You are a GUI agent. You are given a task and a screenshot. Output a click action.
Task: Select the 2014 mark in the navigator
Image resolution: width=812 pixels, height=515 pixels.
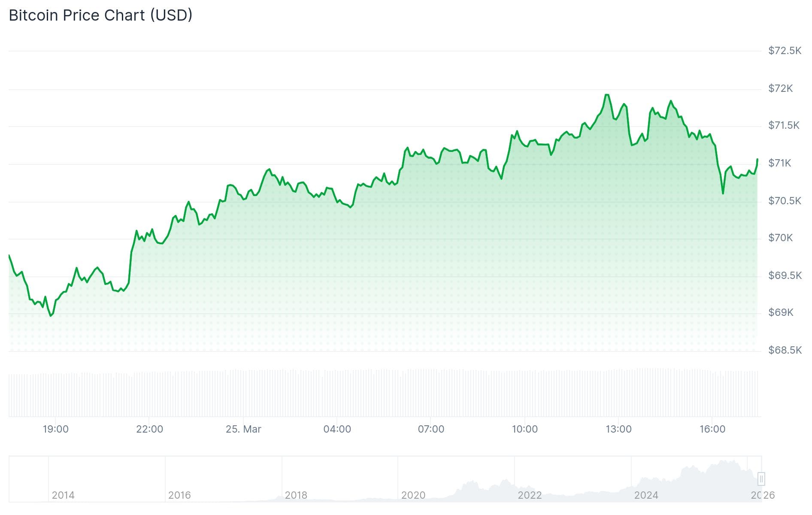63,495
